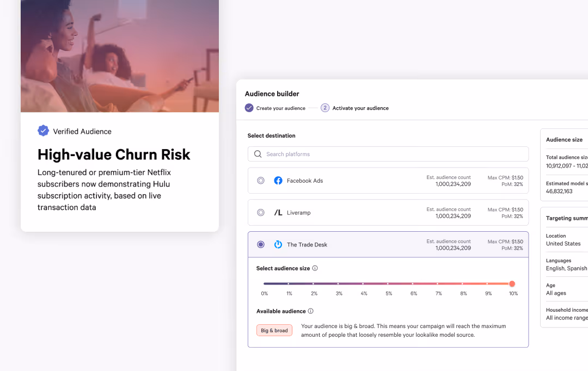Click the 46,832,163 estimated model value
Screen dimensions: 588x371
tap(559, 191)
